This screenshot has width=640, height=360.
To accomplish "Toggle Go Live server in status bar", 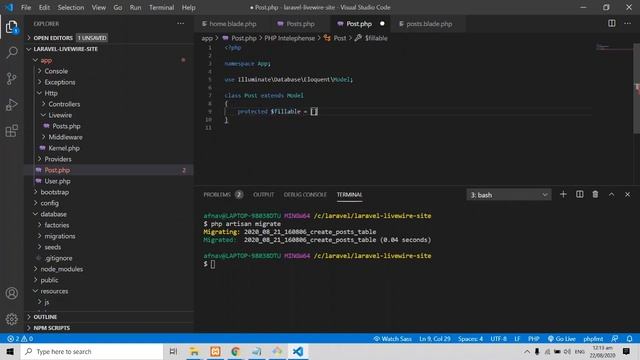I will tap(561, 339).
